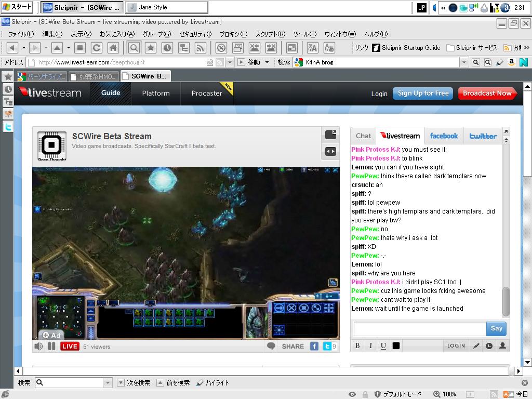
Task: Show hidden system tray icons chevron
Action: click(x=443, y=7)
